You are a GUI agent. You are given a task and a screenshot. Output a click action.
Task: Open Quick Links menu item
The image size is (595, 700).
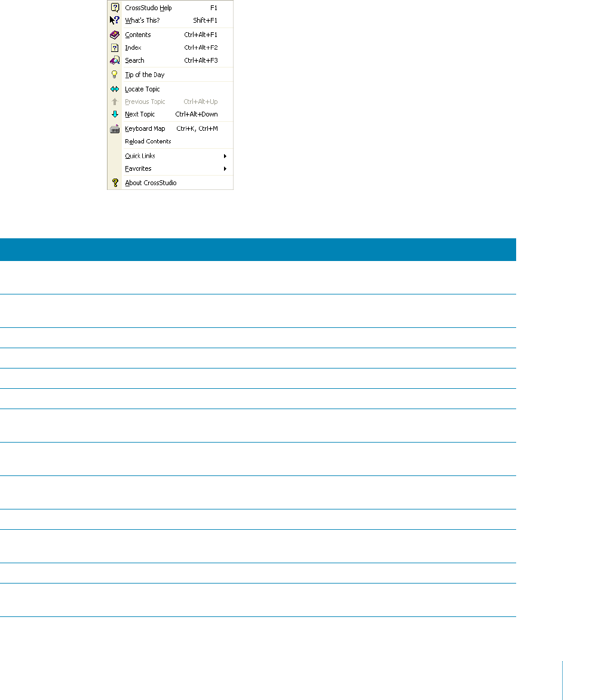(170, 156)
